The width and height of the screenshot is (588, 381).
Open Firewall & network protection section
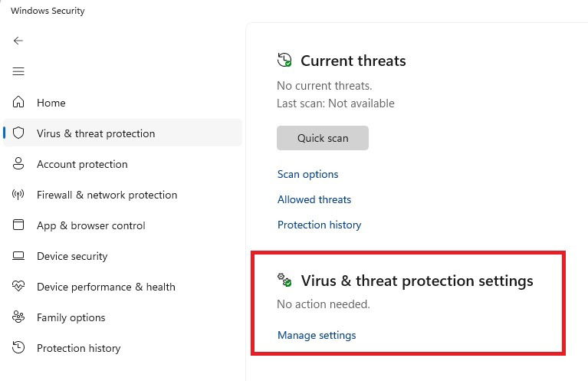click(x=107, y=195)
